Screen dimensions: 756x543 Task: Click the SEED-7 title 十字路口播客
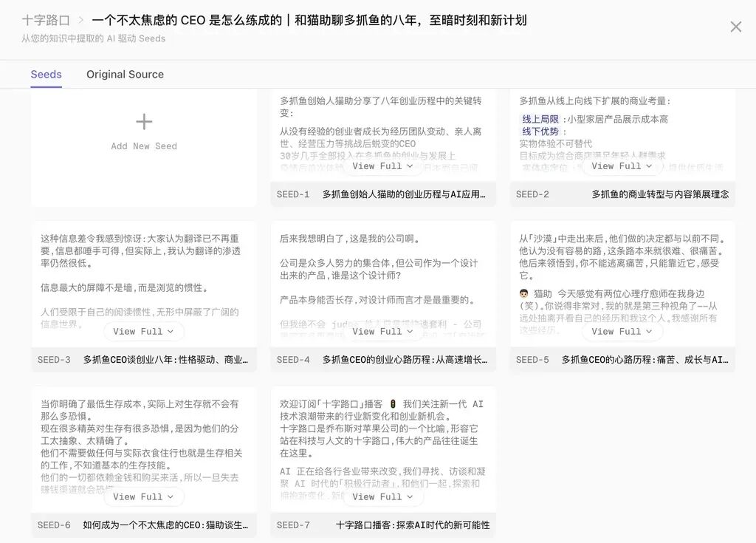point(413,525)
